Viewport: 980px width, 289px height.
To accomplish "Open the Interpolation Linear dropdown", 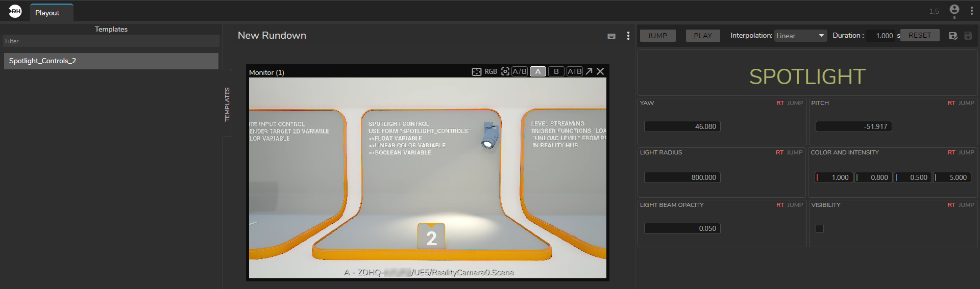I will pos(800,36).
